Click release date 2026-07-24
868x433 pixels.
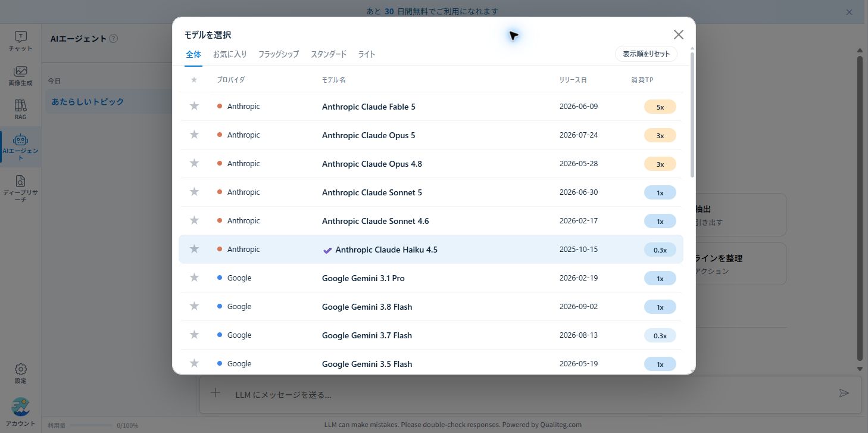(579, 135)
